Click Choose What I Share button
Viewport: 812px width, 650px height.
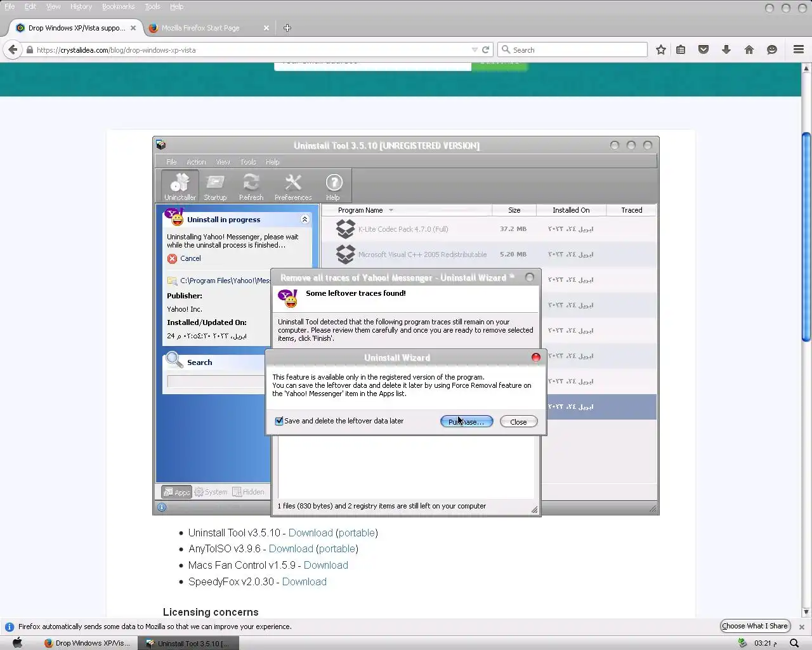click(754, 626)
